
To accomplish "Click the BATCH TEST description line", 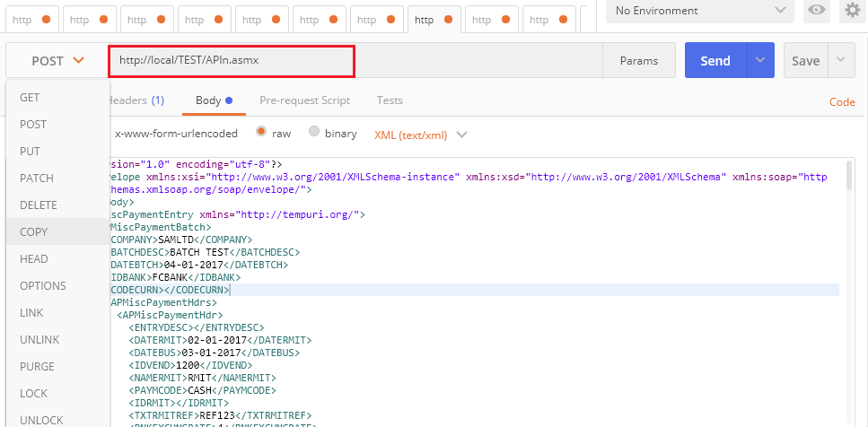I will point(206,252).
